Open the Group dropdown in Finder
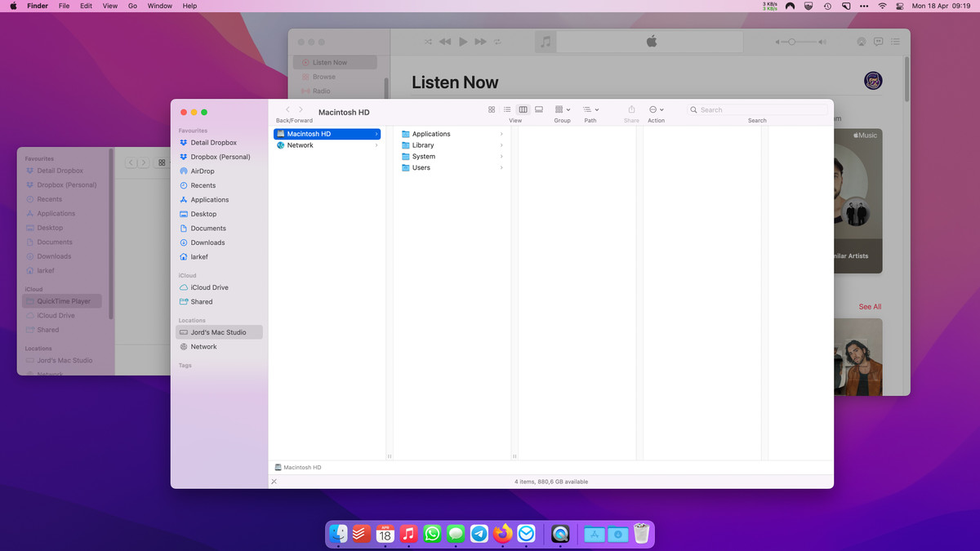Viewport: 980px width, 551px height. pos(562,109)
